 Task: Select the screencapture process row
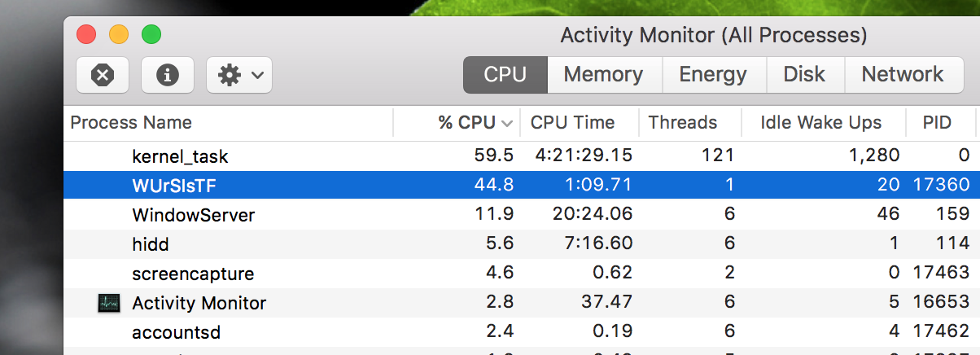pyautogui.click(x=521, y=274)
